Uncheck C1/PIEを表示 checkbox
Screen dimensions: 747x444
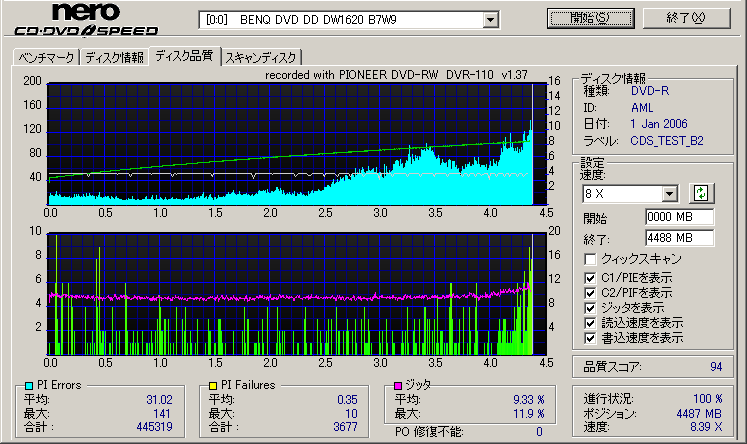point(590,278)
